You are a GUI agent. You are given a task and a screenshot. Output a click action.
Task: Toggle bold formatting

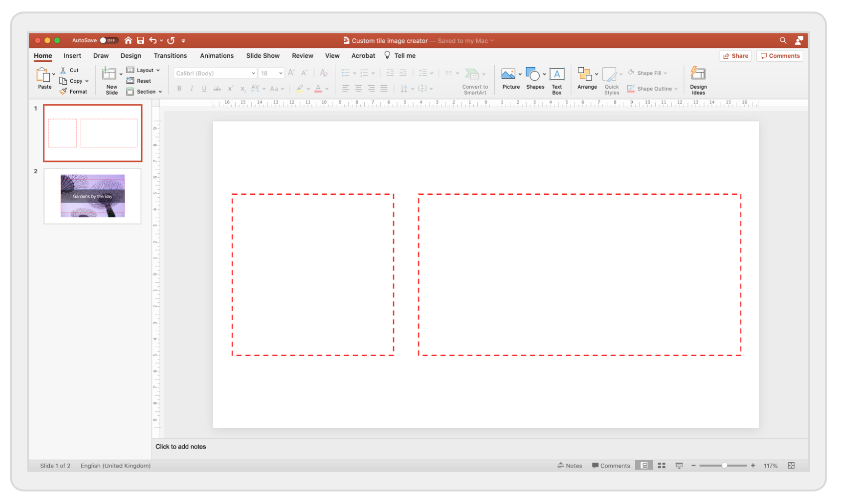click(x=179, y=88)
